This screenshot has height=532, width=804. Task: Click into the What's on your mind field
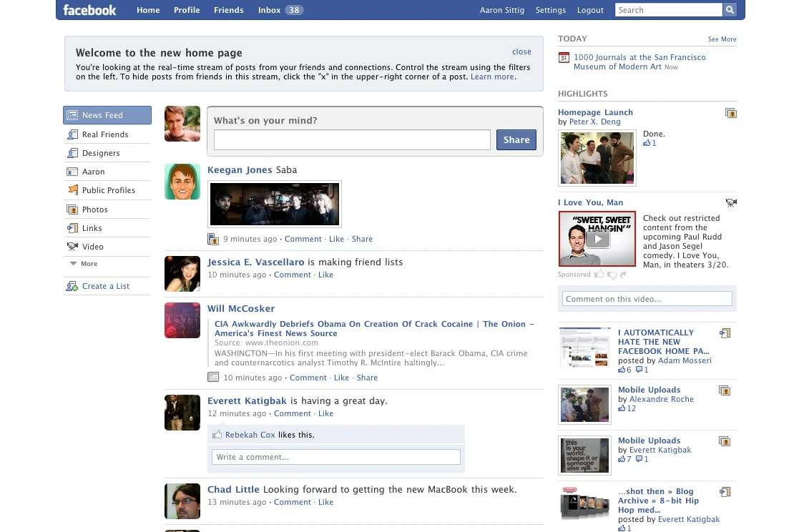pos(352,139)
